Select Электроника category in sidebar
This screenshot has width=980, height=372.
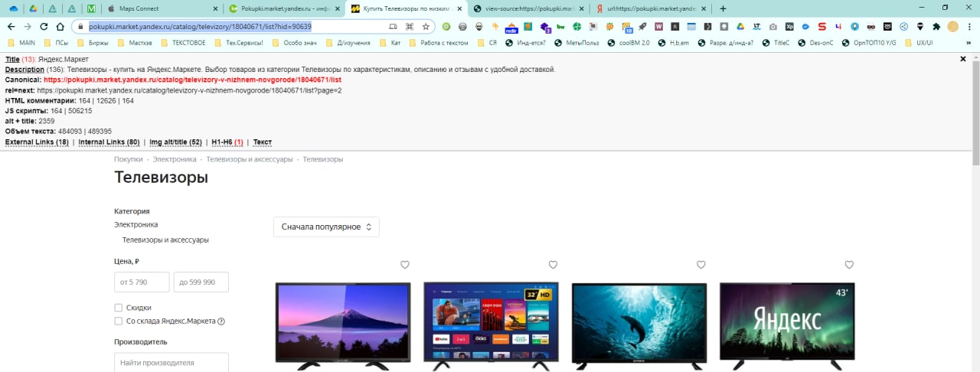136,225
